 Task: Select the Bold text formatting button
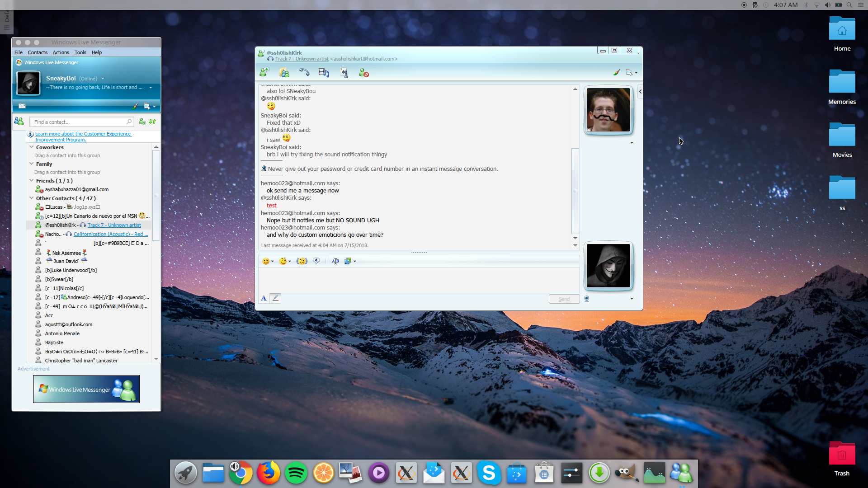point(264,298)
